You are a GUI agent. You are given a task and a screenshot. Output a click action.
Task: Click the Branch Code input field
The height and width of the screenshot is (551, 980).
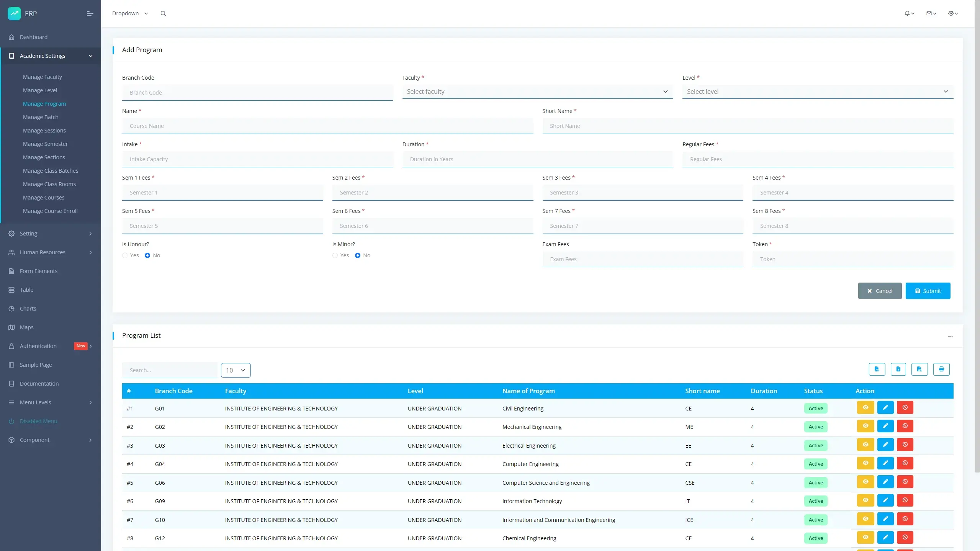(x=257, y=93)
